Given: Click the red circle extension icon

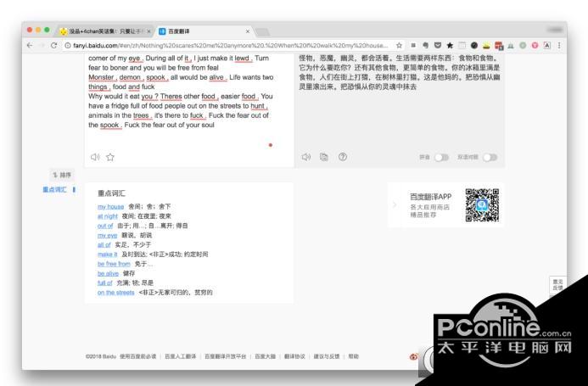Looking at the screenshot, I should (x=535, y=46).
